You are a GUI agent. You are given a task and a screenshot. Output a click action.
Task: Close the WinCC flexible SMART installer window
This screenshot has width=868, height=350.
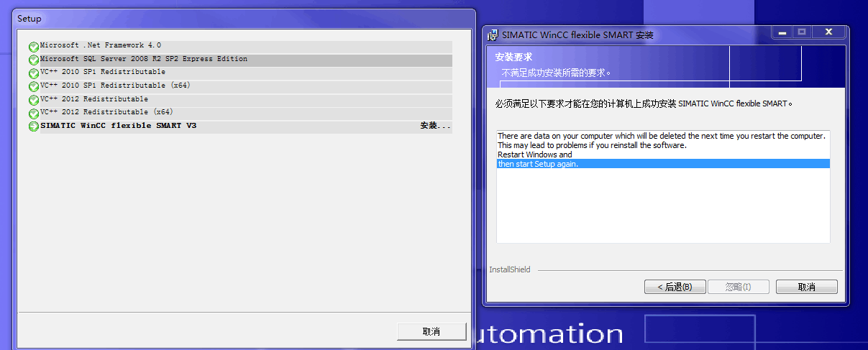(828, 32)
